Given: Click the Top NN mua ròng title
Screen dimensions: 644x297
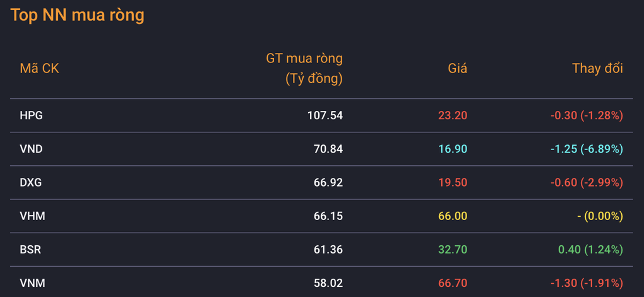Looking at the screenshot, I should pyautogui.click(x=77, y=15).
